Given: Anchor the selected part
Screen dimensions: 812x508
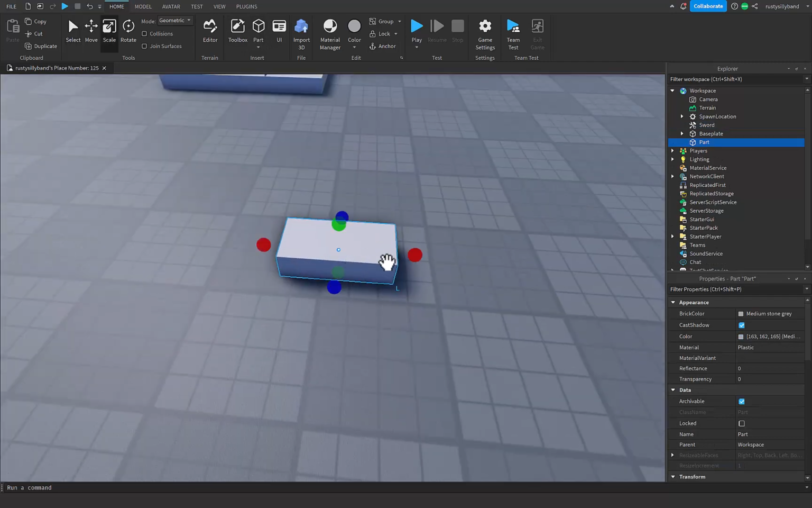Looking at the screenshot, I should [x=384, y=46].
